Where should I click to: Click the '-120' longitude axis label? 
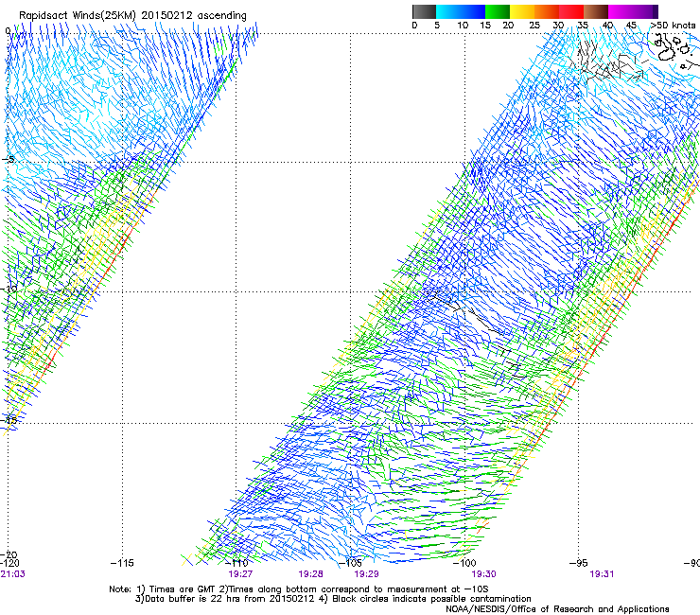9,563
